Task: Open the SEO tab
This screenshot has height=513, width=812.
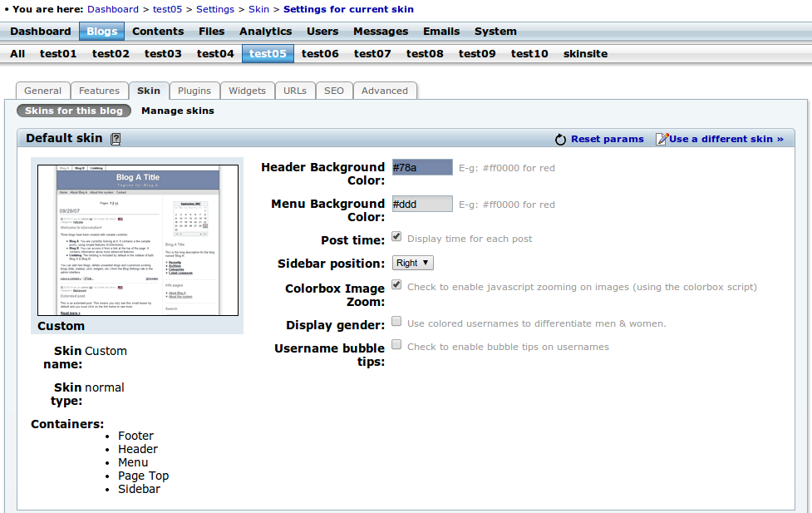Action: [x=334, y=91]
